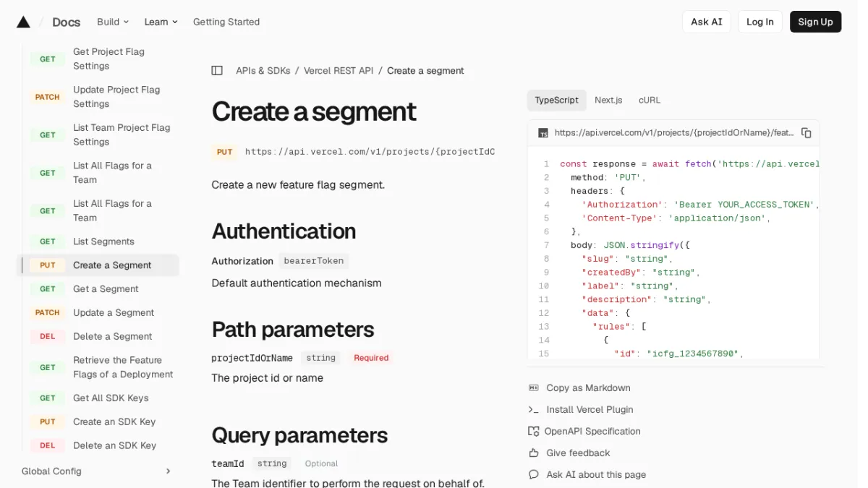Screen dimensions: 868x488
Task: Open Delete an SDK Key
Action: 98,445
